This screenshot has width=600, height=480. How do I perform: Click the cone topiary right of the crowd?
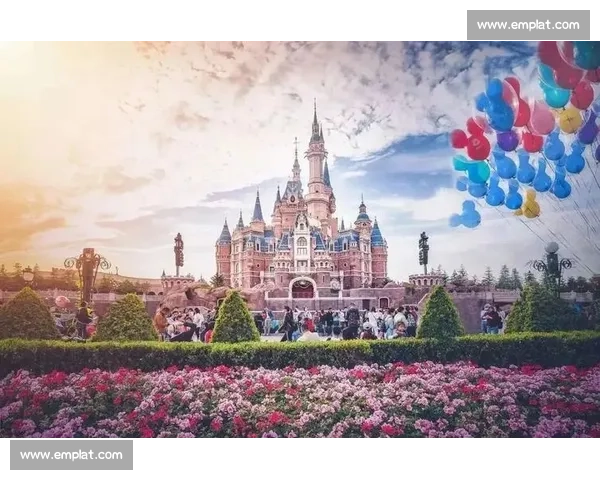click(x=440, y=315)
